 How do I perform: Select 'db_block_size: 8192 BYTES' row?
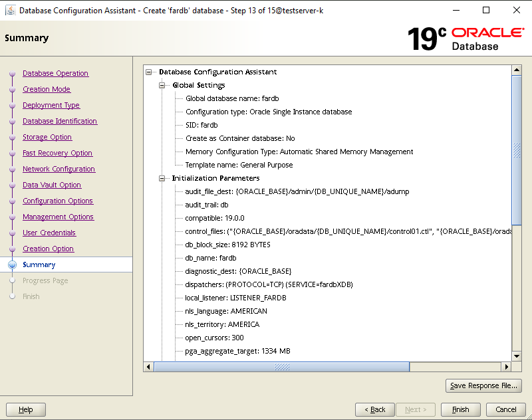(227, 245)
